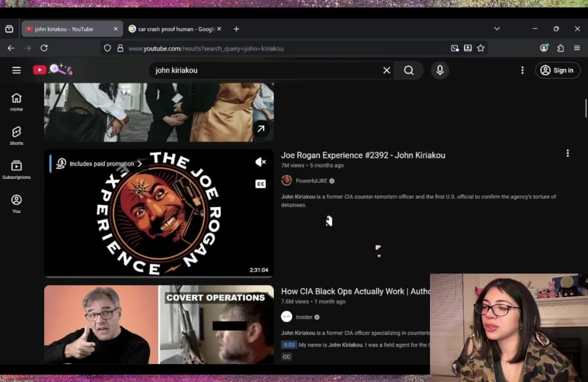This screenshot has width=588, height=382.
Task: Open the PowerfulJRE channel
Action: click(x=312, y=181)
